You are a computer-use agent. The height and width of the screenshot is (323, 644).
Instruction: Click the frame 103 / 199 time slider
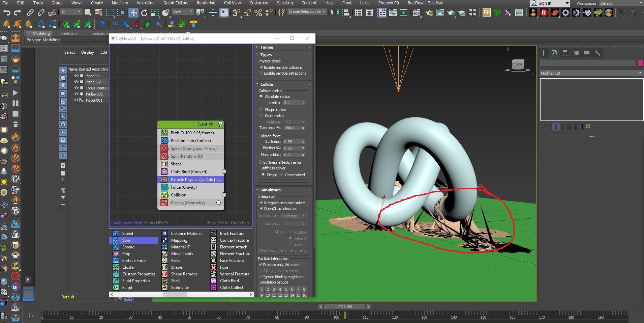tap(344, 307)
